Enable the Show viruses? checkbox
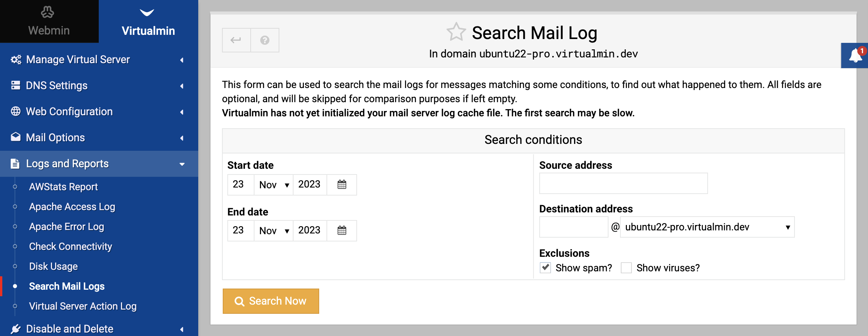 626,267
